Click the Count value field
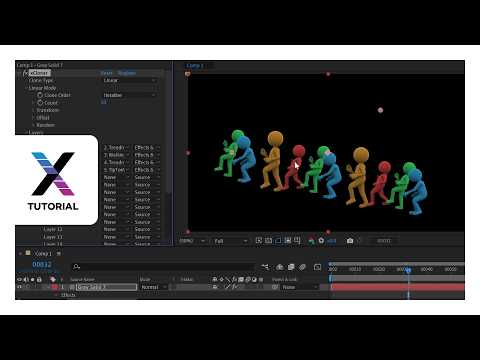Screen dimensions: 480x360 (x=104, y=102)
